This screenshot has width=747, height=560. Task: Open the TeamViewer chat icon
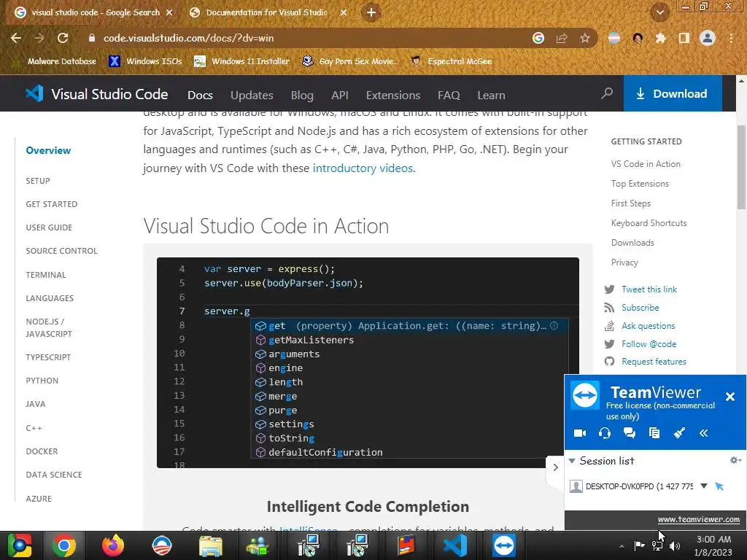pyautogui.click(x=630, y=433)
